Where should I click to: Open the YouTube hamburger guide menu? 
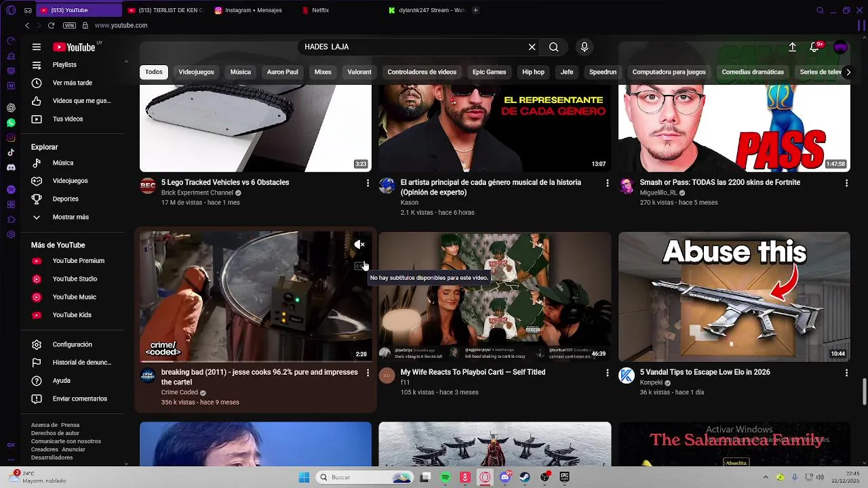[x=37, y=47]
